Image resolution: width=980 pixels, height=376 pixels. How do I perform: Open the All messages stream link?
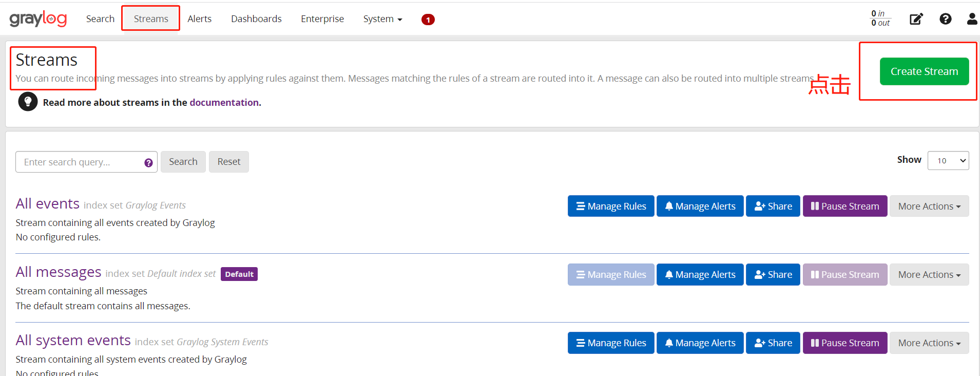point(59,272)
